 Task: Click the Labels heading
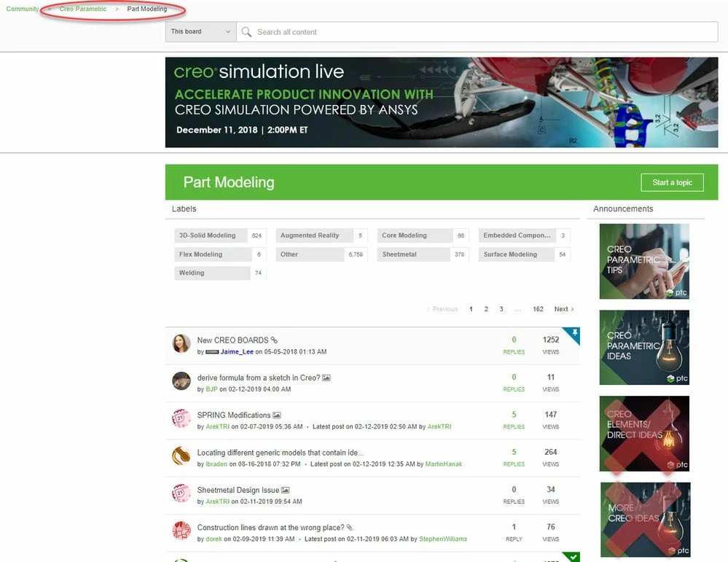pyautogui.click(x=184, y=209)
